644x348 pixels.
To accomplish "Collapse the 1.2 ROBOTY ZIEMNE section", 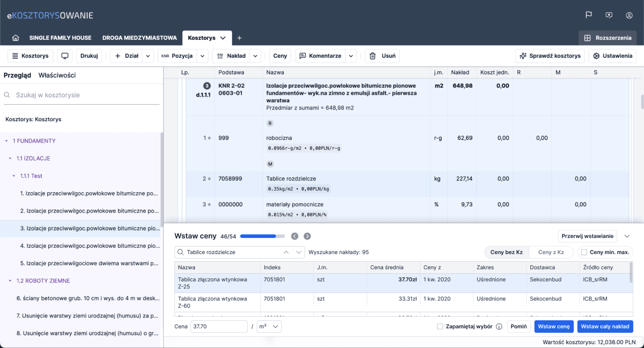I will 10,281.
